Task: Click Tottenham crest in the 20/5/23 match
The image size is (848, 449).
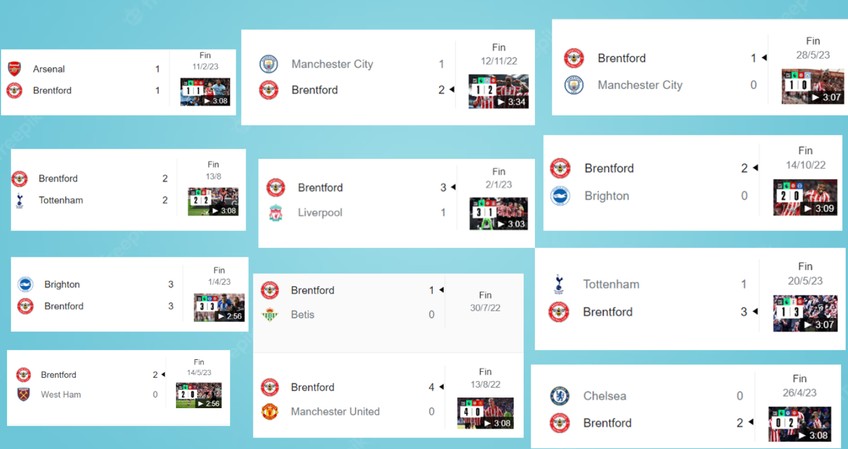Action: coord(559,285)
